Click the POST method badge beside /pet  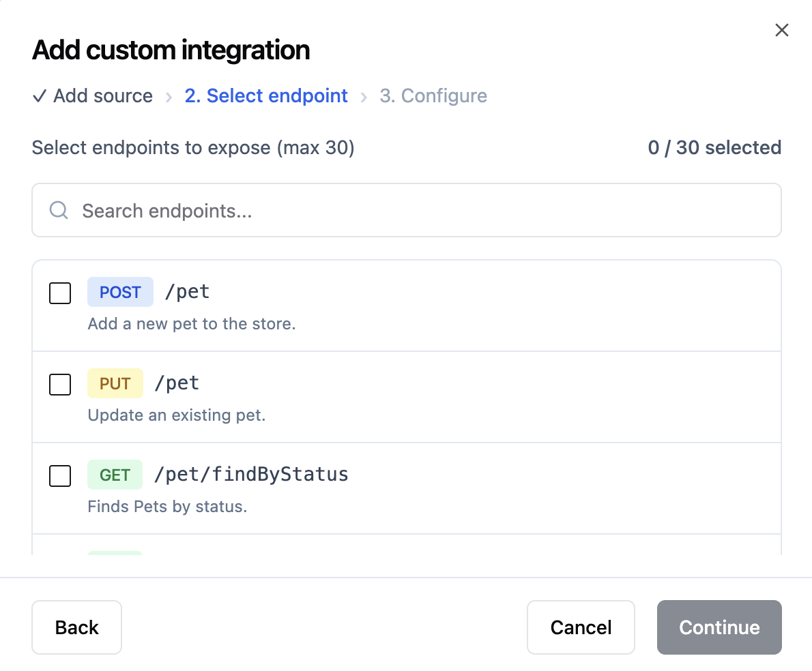[x=120, y=292]
